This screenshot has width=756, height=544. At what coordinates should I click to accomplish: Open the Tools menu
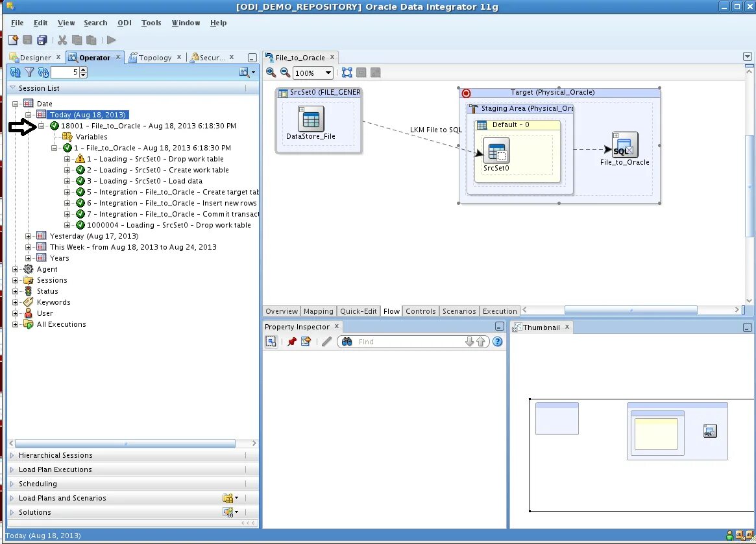[x=151, y=23]
